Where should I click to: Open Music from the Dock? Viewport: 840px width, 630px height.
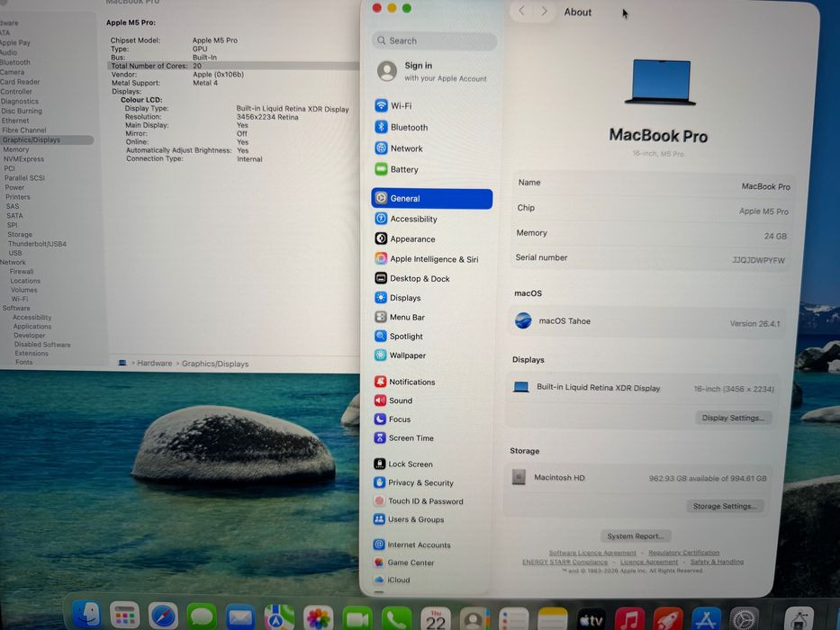pos(629,620)
